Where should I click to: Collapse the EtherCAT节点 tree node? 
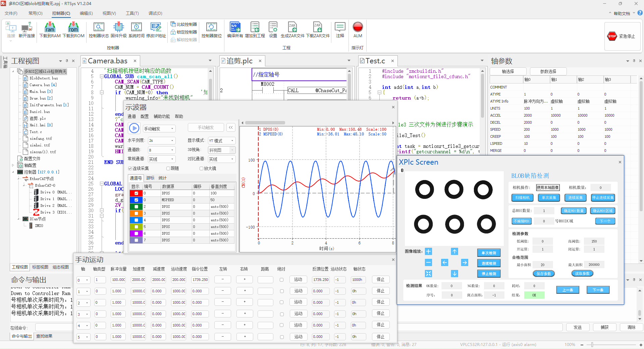18,179
